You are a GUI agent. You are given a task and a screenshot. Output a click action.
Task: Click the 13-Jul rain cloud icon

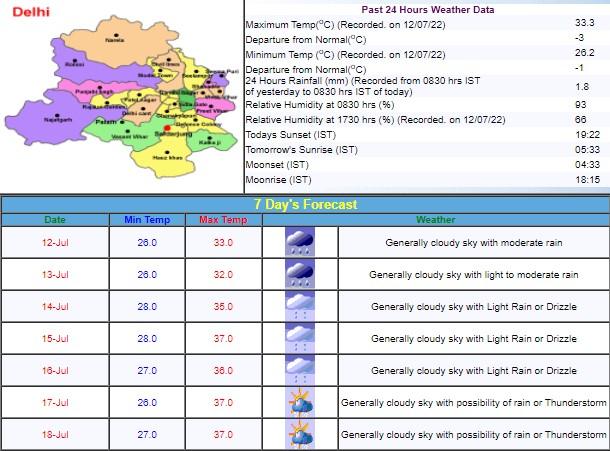299,275
